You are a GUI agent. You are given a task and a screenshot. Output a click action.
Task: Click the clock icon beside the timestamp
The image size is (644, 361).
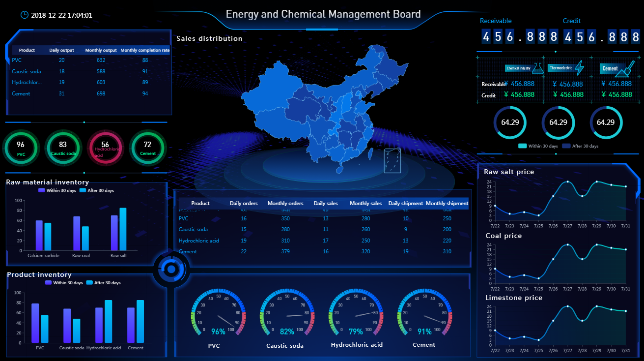[24, 15]
